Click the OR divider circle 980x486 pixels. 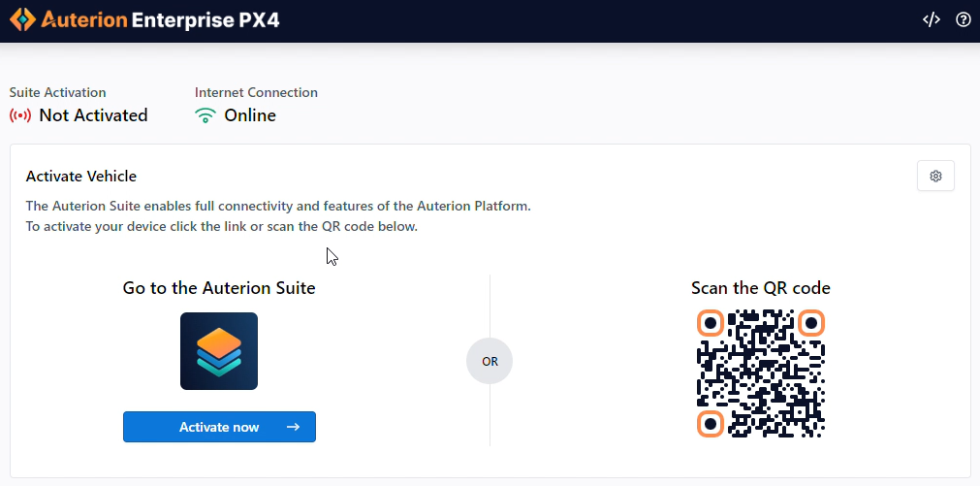click(x=490, y=361)
